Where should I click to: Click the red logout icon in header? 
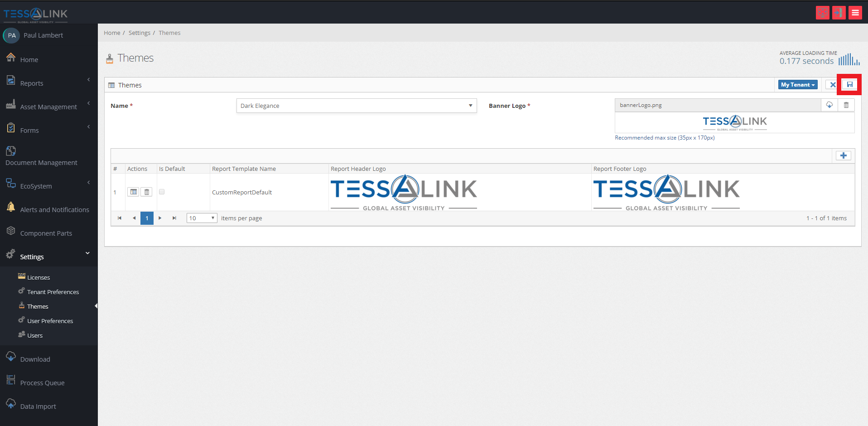tap(839, 13)
